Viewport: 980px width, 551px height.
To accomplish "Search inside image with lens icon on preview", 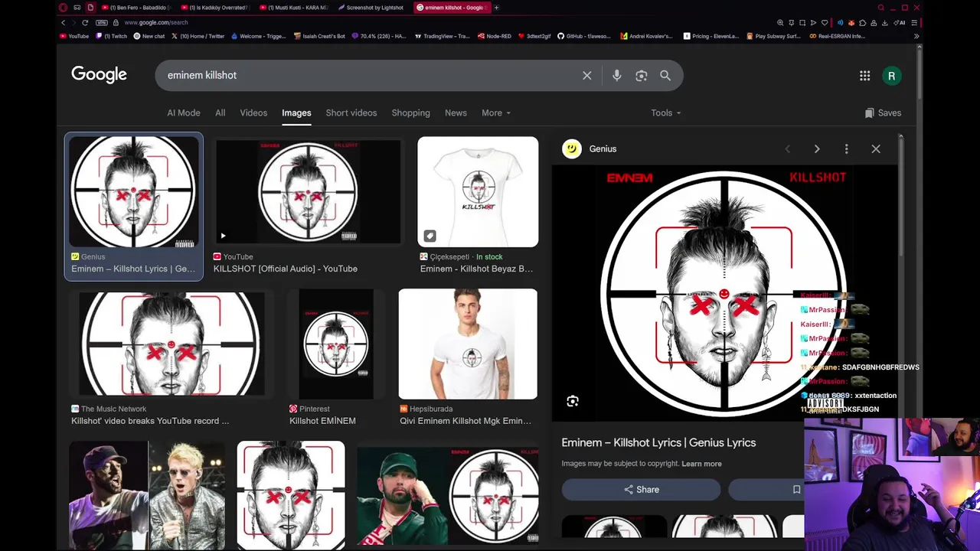I will click(x=573, y=401).
